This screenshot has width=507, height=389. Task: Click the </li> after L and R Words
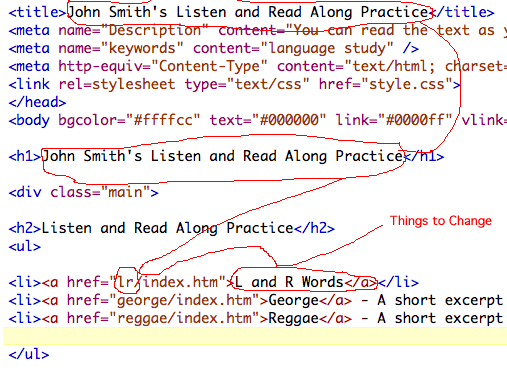pyautogui.click(x=398, y=283)
